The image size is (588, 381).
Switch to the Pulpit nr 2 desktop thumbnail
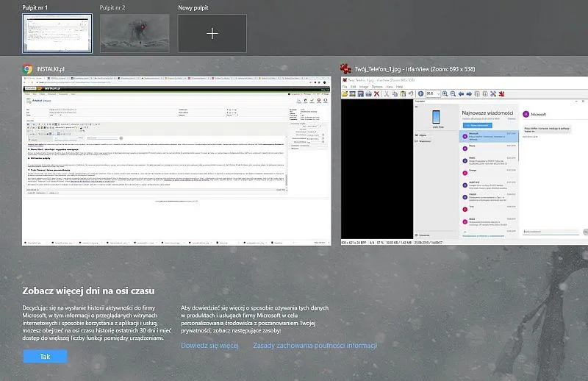(135, 33)
